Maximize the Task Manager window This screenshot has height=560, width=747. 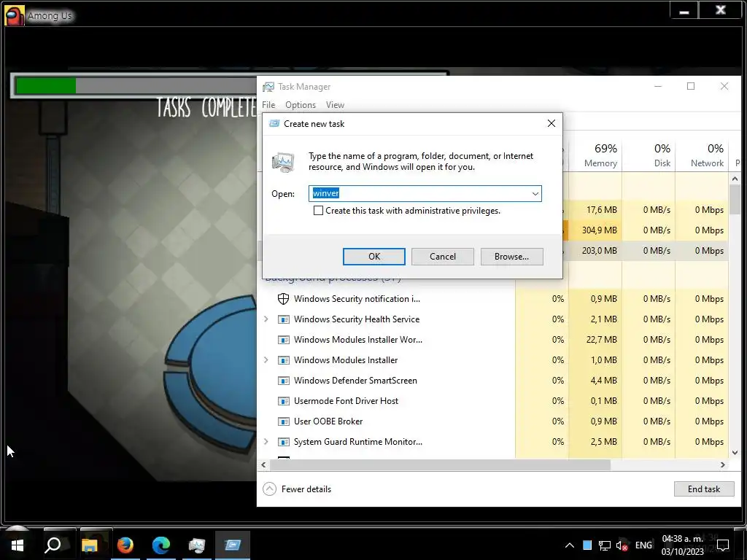[x=691, y=86]
